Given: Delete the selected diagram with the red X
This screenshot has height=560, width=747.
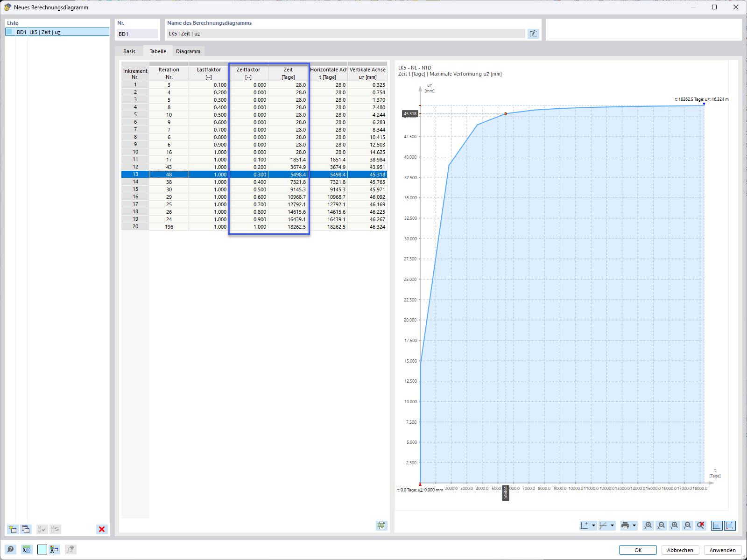Looking at the screenshot, I should (x=102, y=529).
